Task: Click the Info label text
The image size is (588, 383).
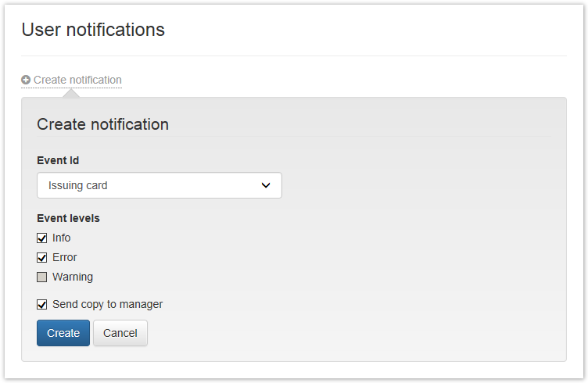Action: click(61, 238)
